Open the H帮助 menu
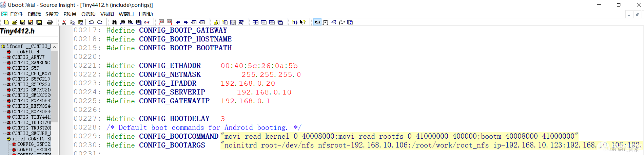This screenshot has height=155, width=644. pos(146,14)
